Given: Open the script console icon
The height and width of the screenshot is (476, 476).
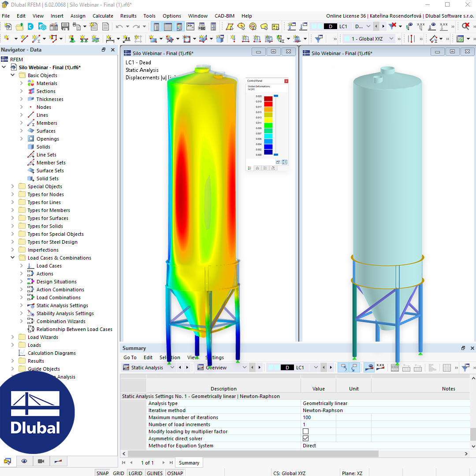Looking at the screenshot, I should click(190, 27).
